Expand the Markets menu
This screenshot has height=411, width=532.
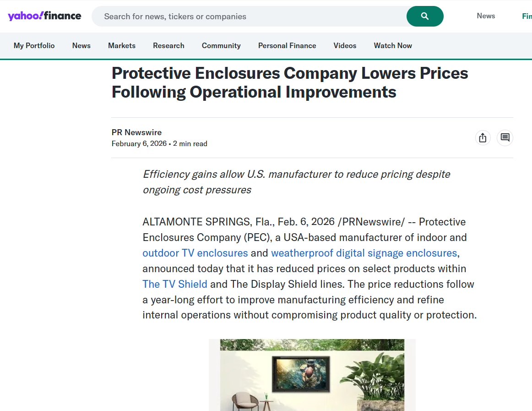122,46
